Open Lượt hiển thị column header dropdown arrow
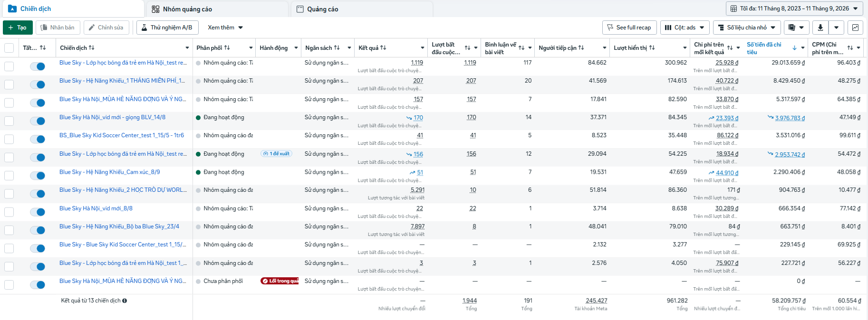 coord(685,48)
